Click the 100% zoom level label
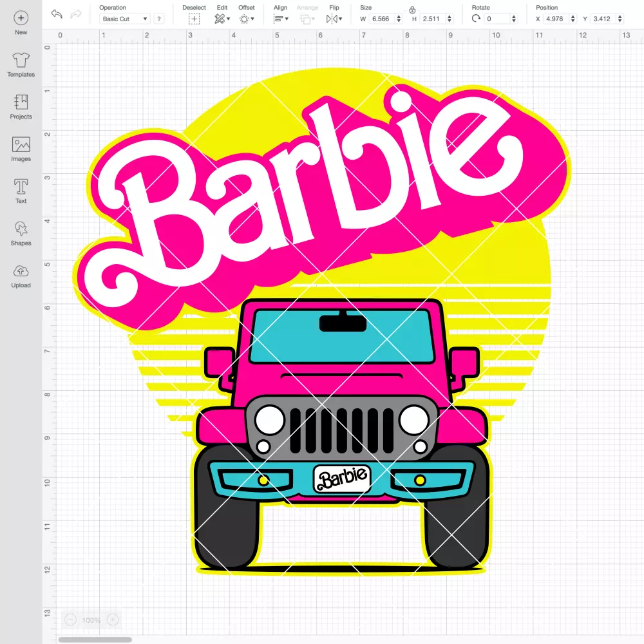 point(91,620)
